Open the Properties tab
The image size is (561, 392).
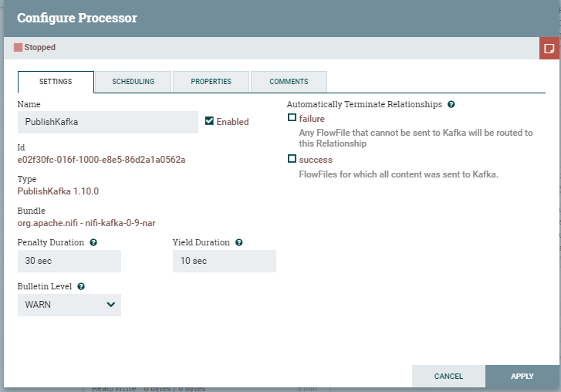coord(211,82)
